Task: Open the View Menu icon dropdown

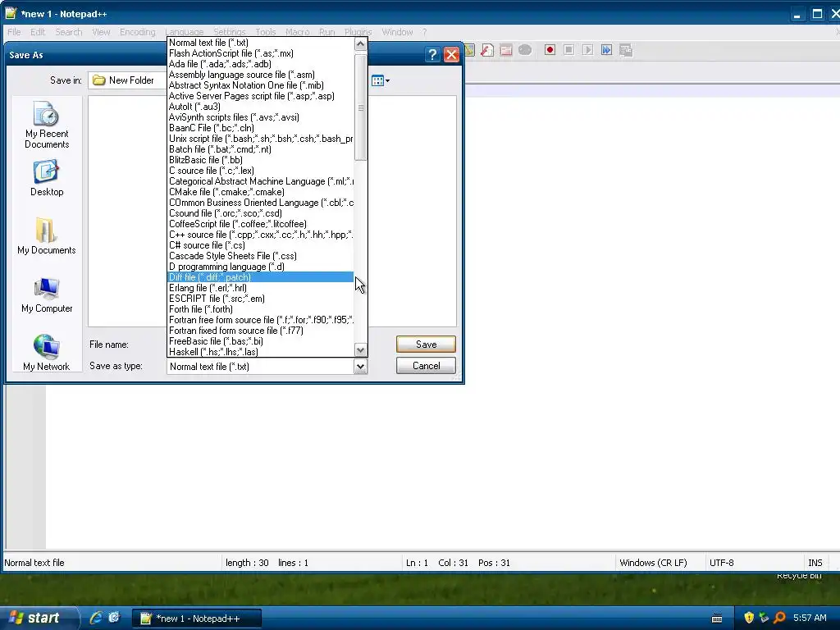Action: coord(381,81)
